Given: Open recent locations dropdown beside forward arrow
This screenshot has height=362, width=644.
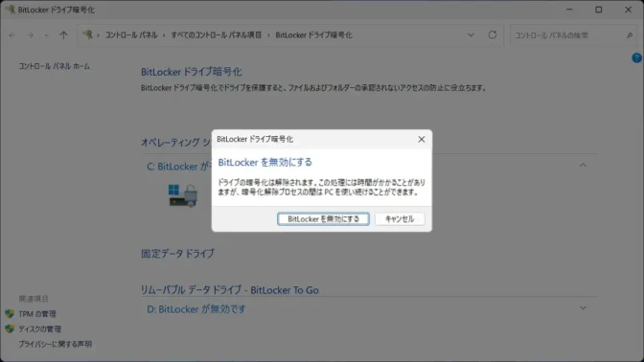Looking at the screenshot, I should 46,35.
